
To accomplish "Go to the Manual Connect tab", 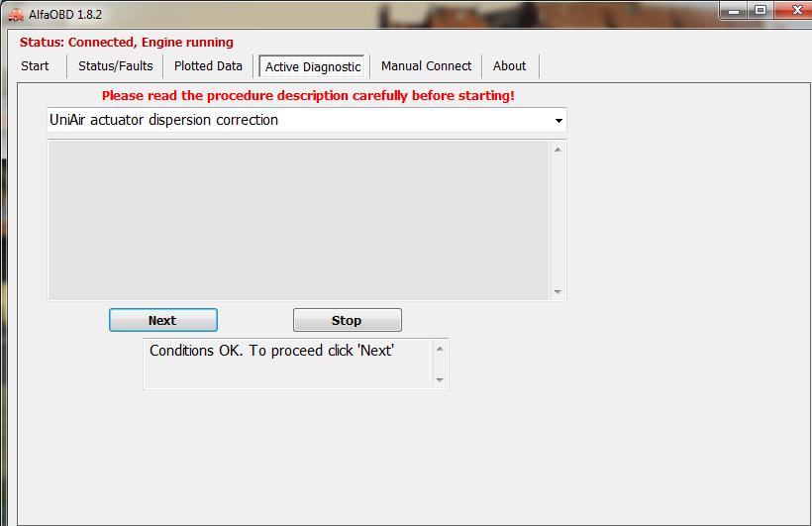I will tap(426, 65).
